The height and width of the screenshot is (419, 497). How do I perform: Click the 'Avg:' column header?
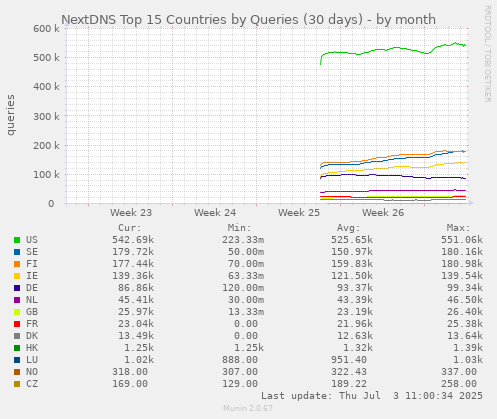[349, 228]
